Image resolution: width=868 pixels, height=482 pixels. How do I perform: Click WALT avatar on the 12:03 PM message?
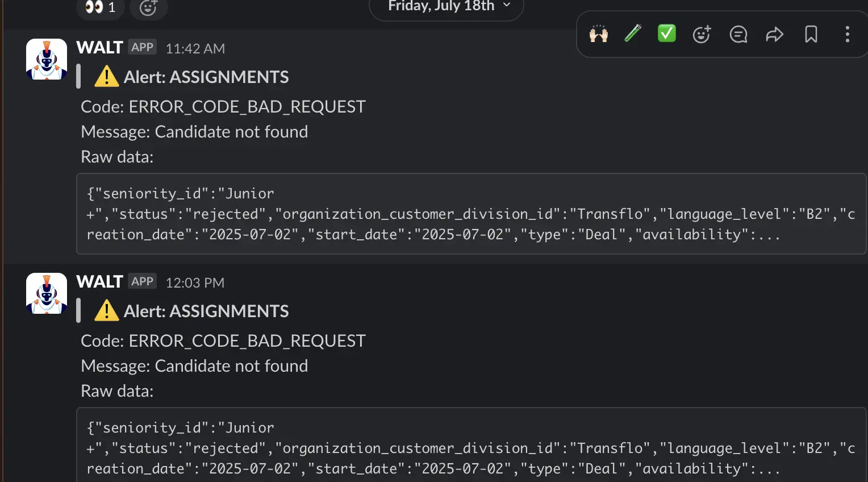pyautogui.click(x=47, y=293)
